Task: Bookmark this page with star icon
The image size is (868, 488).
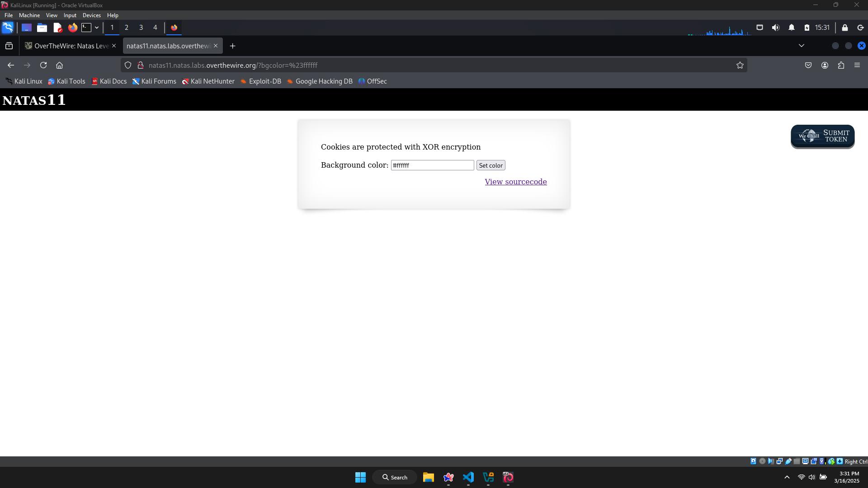Action: pos(740,65)
